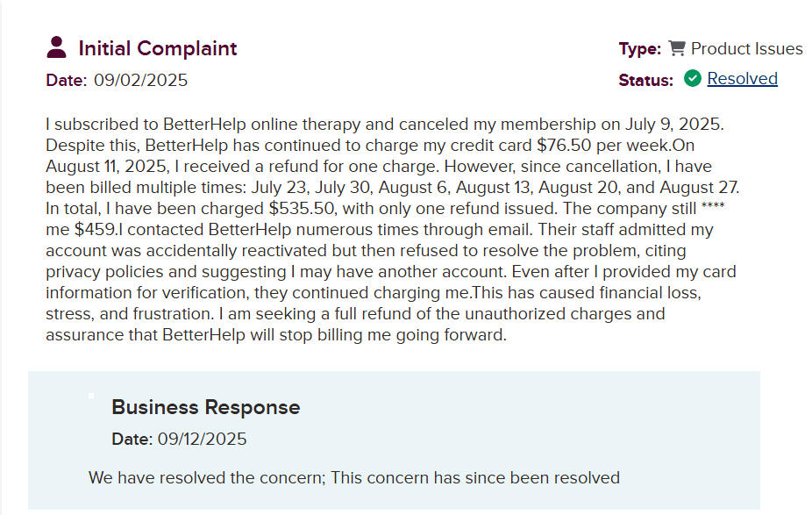The height and width of the screenshot is (515, 812).
Task: Click the Product Issues type text
Action: (746, 48)
